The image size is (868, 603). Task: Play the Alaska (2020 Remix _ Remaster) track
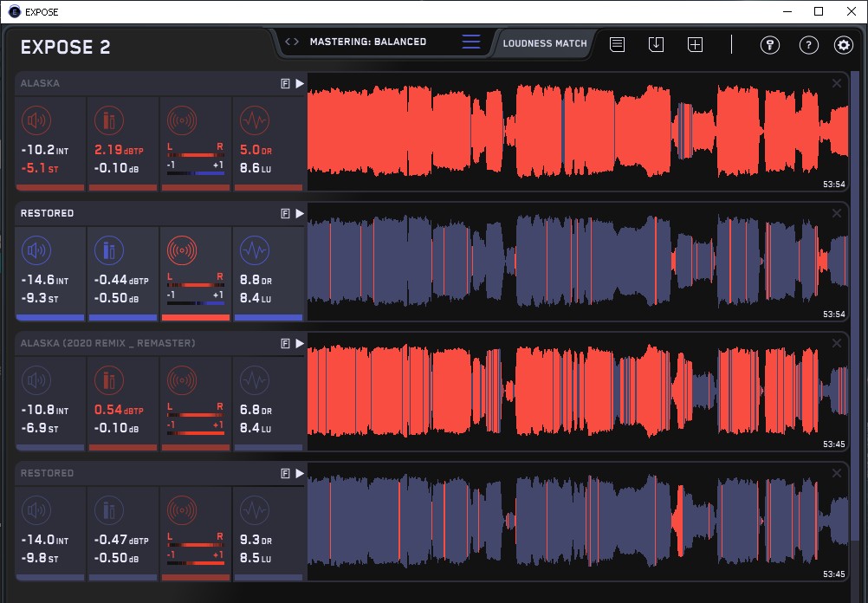pyautogui.click(x=300, y=343)
